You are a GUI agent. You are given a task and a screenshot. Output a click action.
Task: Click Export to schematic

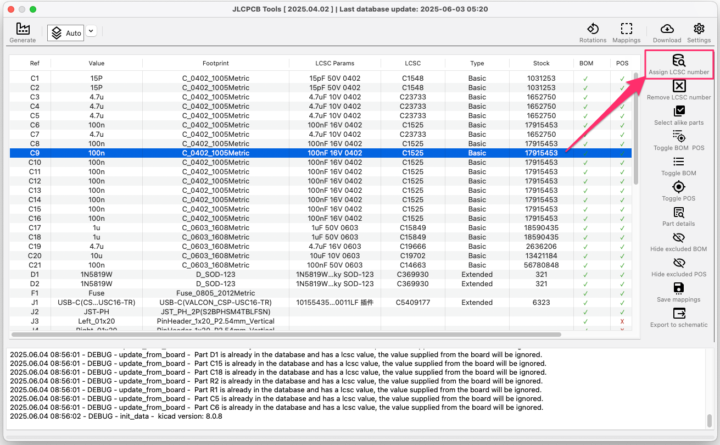pyautogui.click(x=679, y=316)
